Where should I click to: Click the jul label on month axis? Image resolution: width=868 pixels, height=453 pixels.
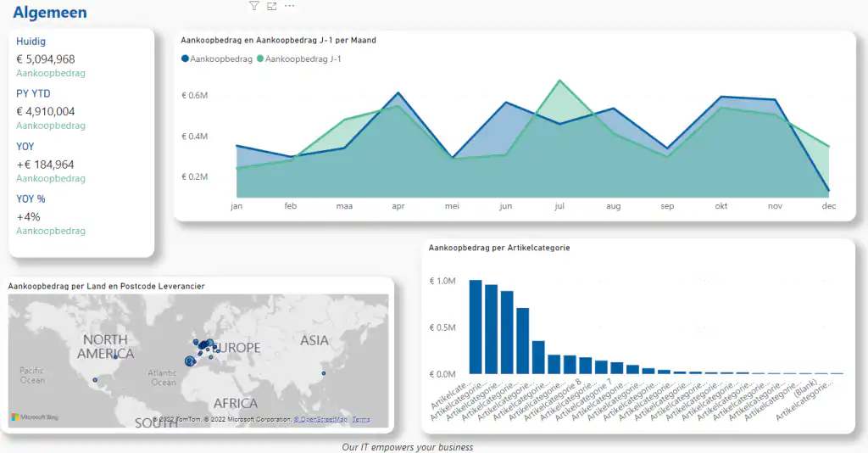559,206
